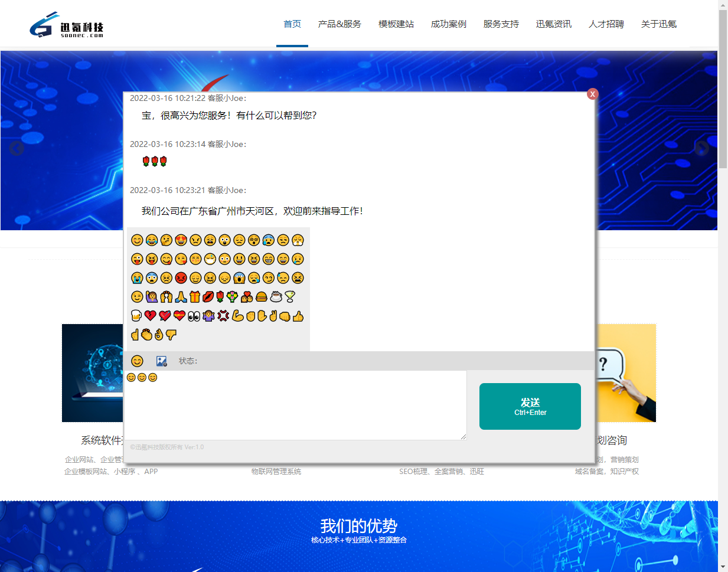Insert the thinking face emoji
This screenshot has width=728, height=572.
tap(167, 240)
